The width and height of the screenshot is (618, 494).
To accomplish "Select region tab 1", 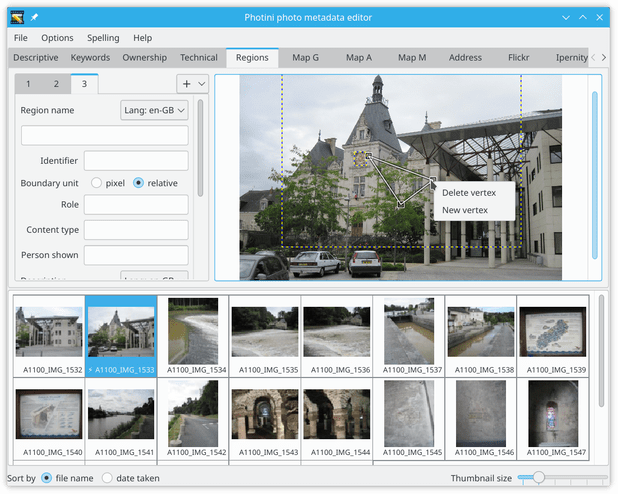I will [x=28, y=84].
